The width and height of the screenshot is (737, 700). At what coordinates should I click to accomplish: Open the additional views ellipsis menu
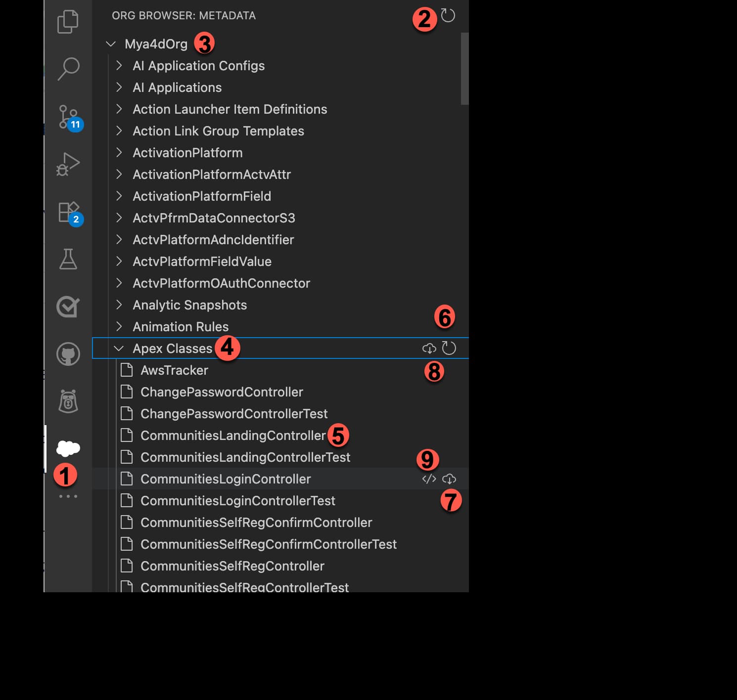click(x=68, y=496)
